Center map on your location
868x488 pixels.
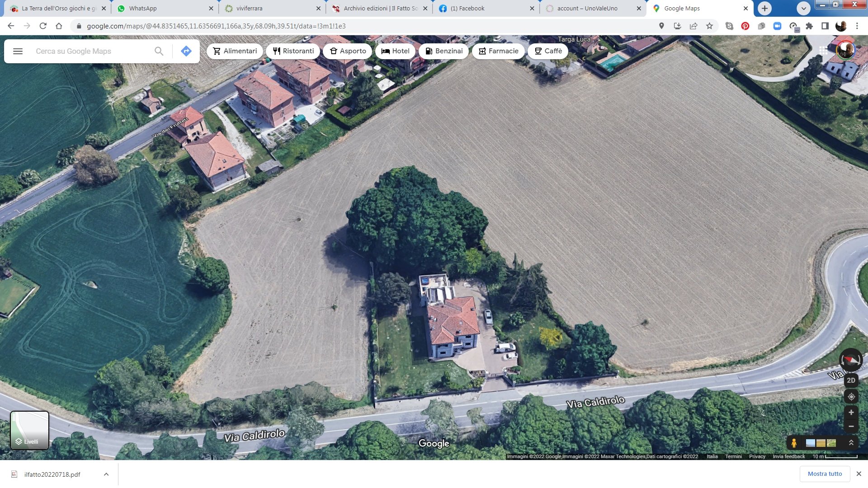click(851, 397)
